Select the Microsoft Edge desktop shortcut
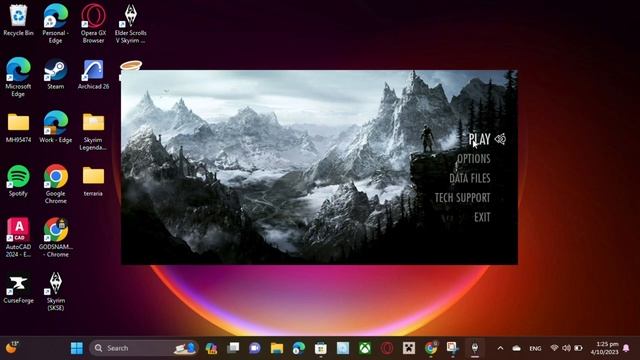 [x=18, y=77]
